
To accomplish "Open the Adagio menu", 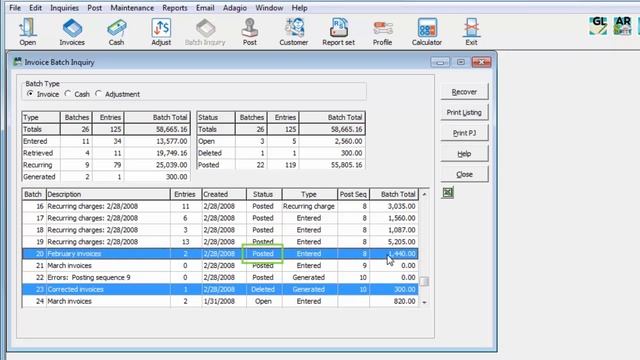I will [235, 8].
